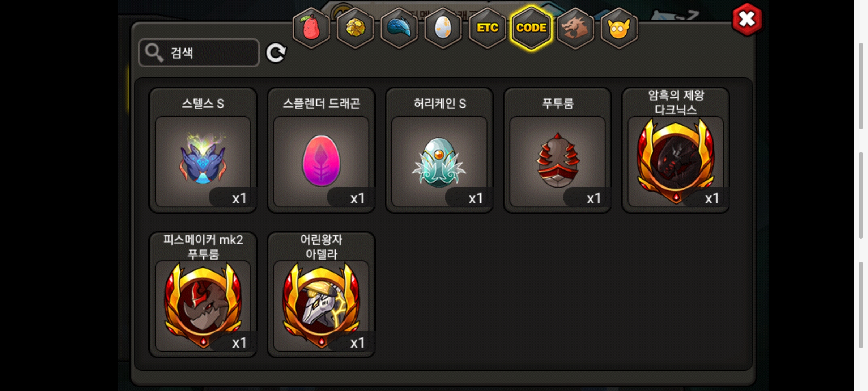
Task: Select the gold nugget category icon
Action: click(355, 28)
